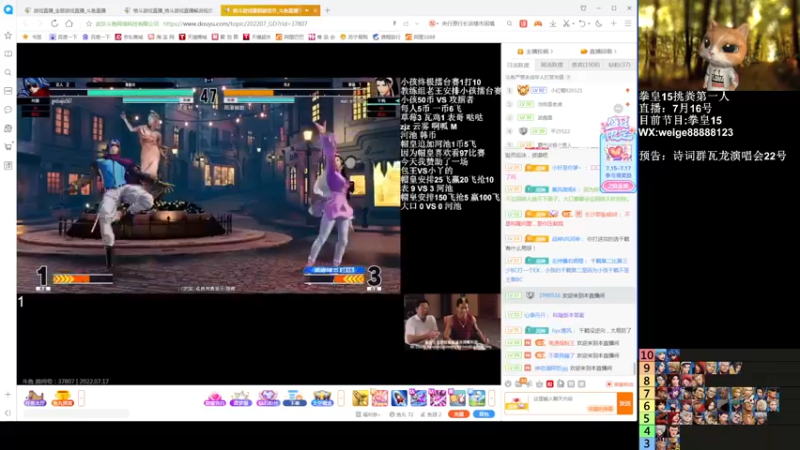Image resolution: width=800 pixels, height=450 pixels.
Task: Click the red square icon in chat toolbar
Action: pyautogui.click(x=549, y=384)
